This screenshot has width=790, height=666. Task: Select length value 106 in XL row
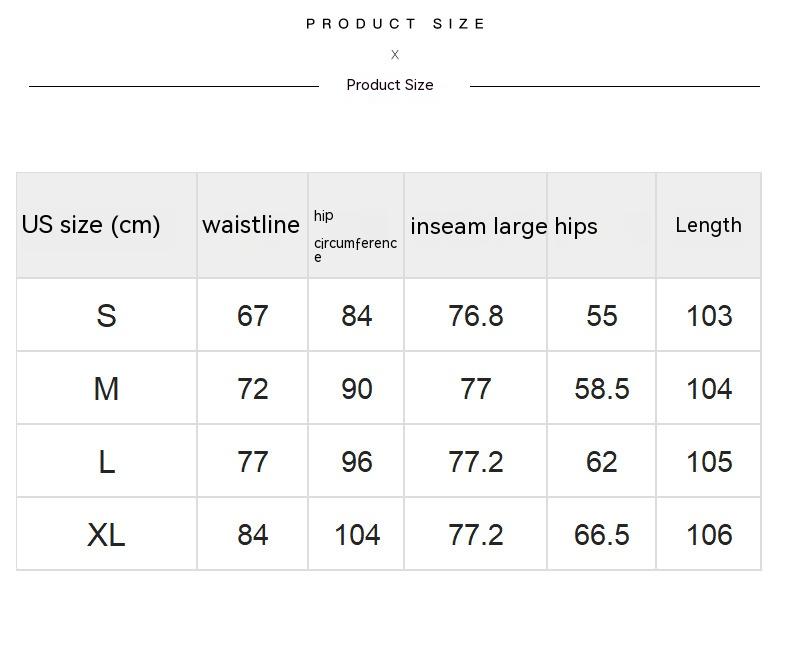click(709, 535)
